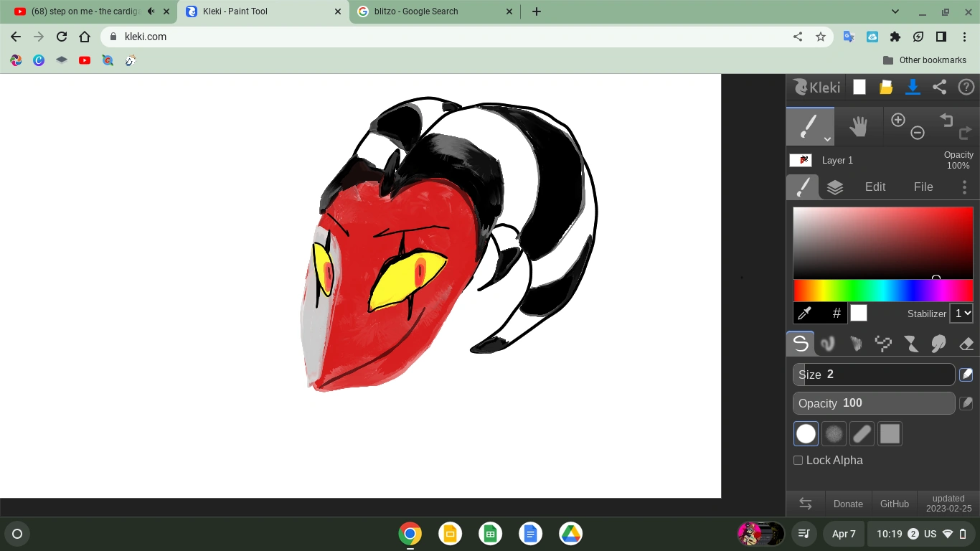Select the square brush tip shape
The height and width of the screenshot is (551, 980).
point(890,433)
